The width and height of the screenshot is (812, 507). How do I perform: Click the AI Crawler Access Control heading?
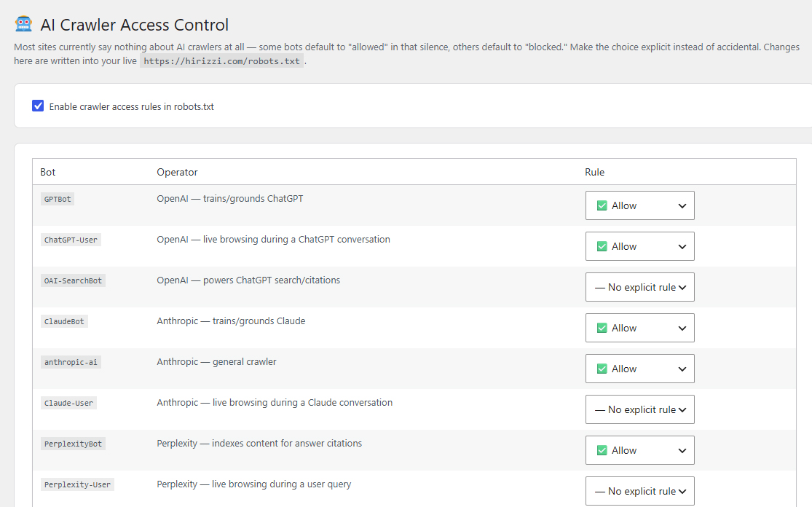click(x=134, y=25)
